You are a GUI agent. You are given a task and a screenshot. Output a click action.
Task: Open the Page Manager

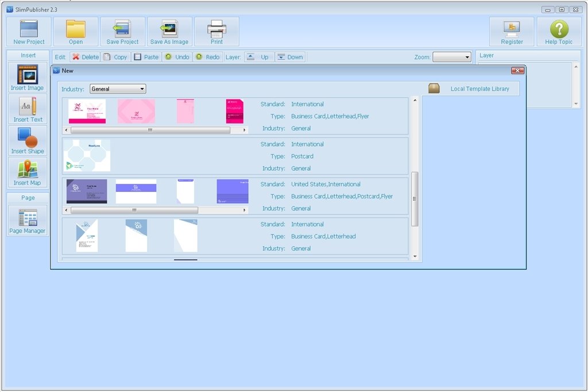(x=28, y=220)
